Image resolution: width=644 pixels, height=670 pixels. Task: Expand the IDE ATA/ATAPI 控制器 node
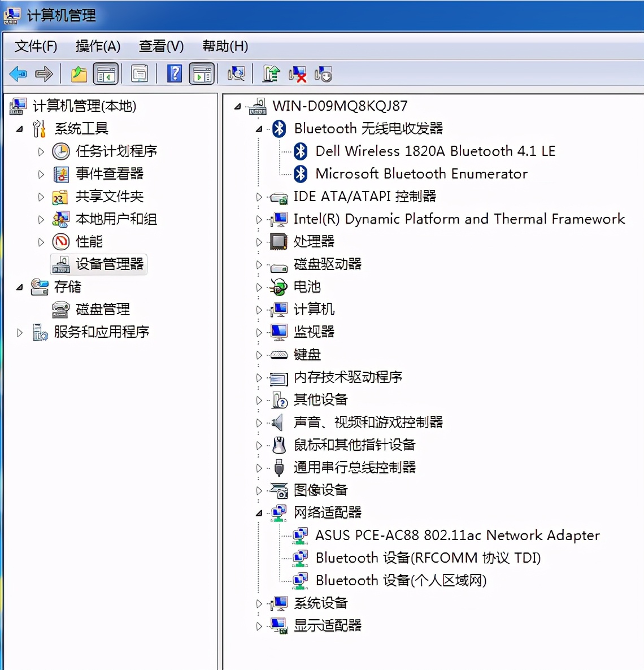click(x=258, y=197)
